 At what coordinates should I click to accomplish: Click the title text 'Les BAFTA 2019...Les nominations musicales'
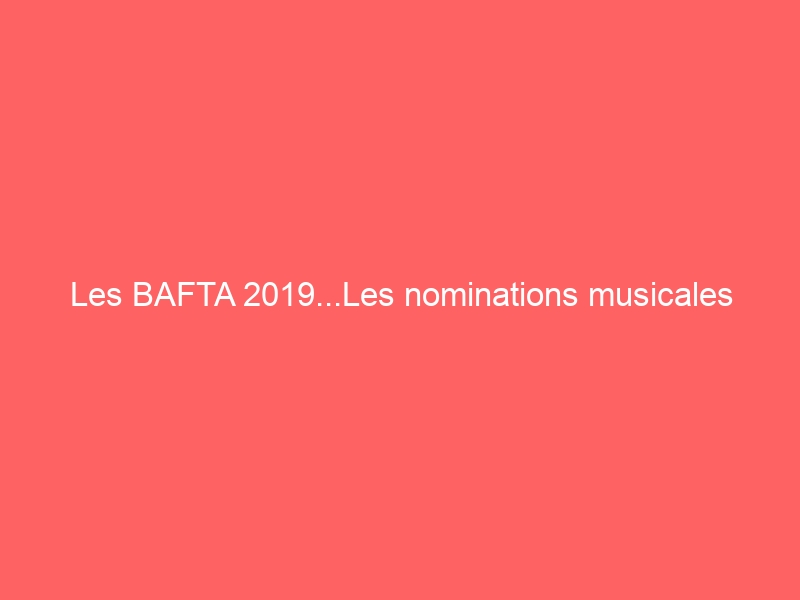click(400, 296)
